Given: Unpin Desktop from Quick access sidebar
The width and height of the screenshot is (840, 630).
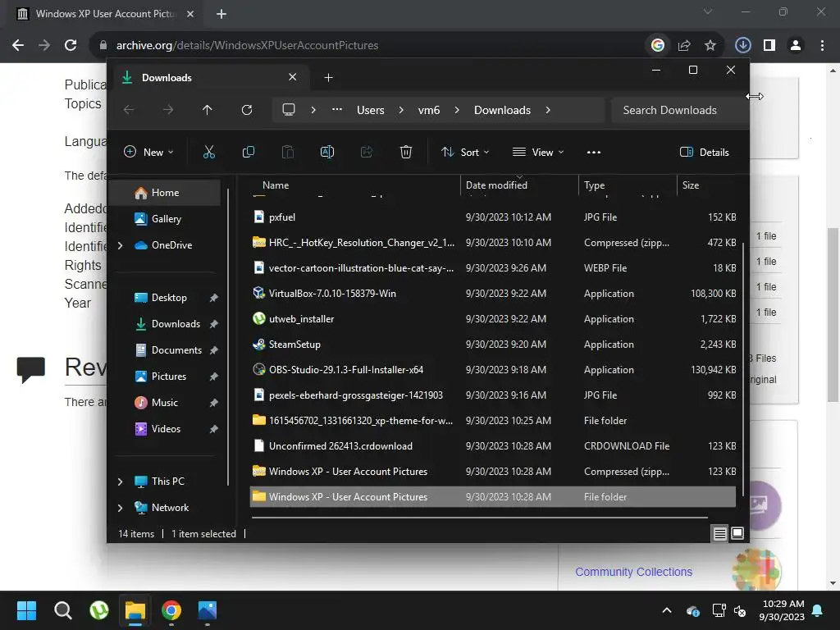Looking at the screenshot, I should pos(214,298).
